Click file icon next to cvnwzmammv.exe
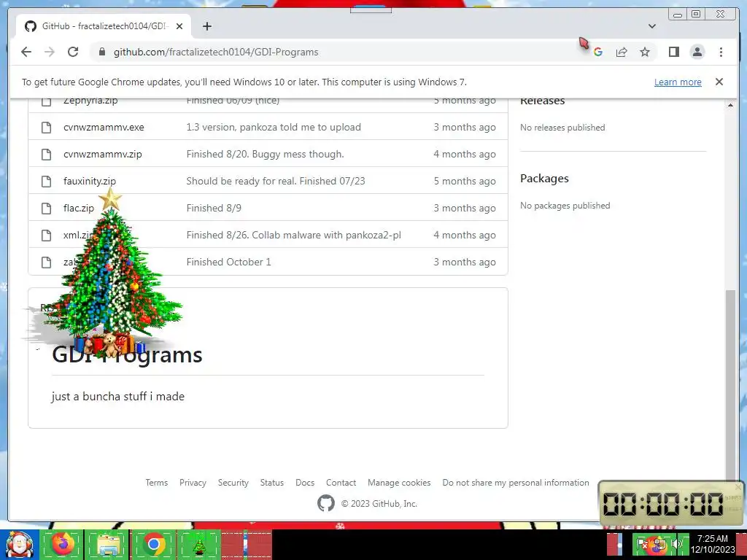Image resolution: width=747 pixels, height=560 pixels. (x=46, y=127)
